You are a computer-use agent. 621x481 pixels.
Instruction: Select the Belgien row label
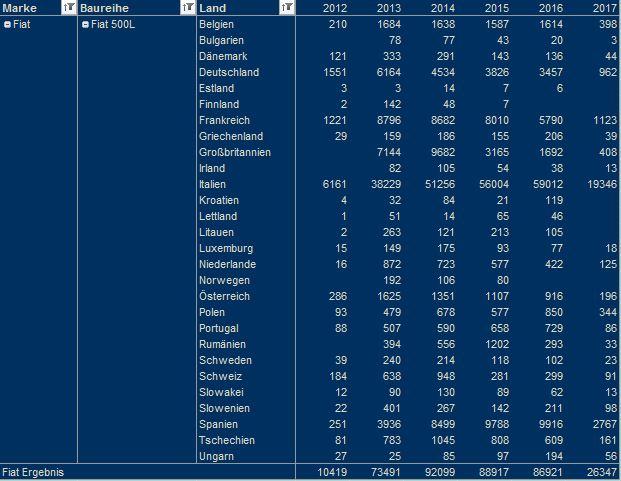tap(216, 25)
